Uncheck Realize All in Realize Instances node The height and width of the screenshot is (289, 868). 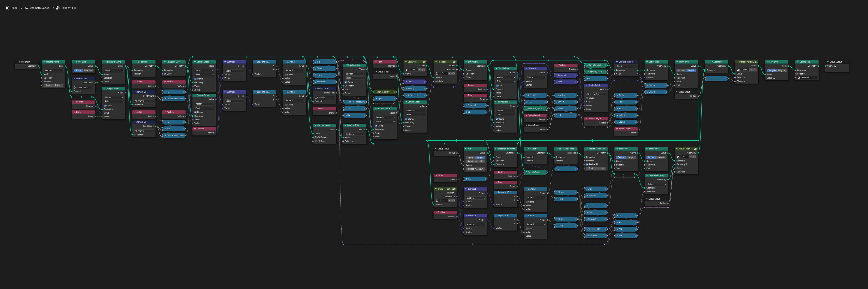click(587, 165)
